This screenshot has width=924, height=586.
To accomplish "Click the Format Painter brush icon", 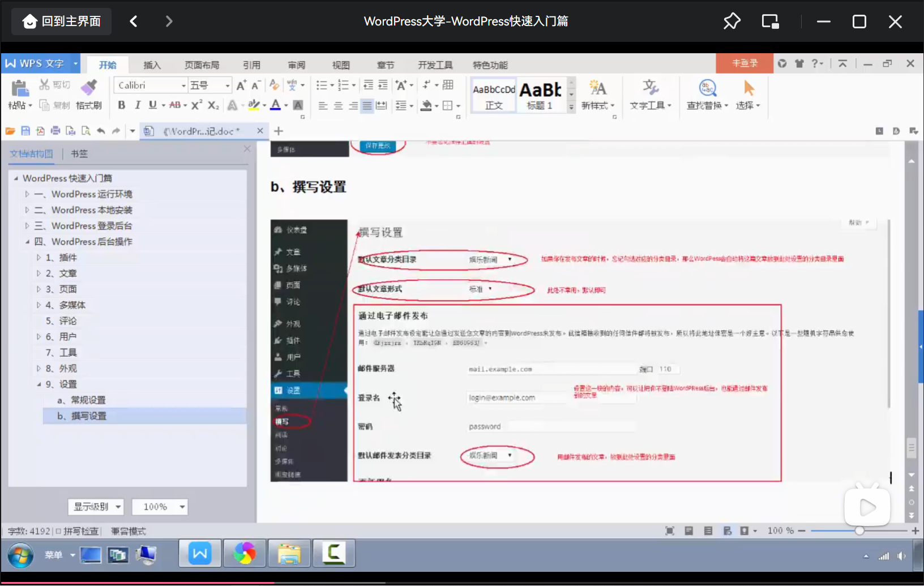I will [88, 88].
